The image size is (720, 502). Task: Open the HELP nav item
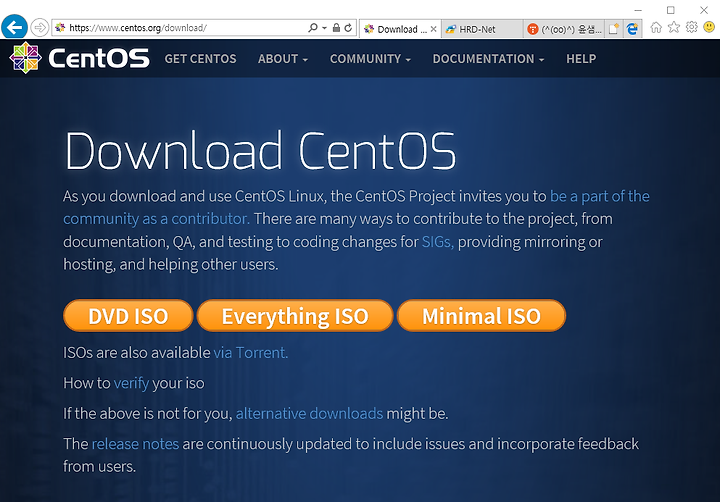pos(581,59)
